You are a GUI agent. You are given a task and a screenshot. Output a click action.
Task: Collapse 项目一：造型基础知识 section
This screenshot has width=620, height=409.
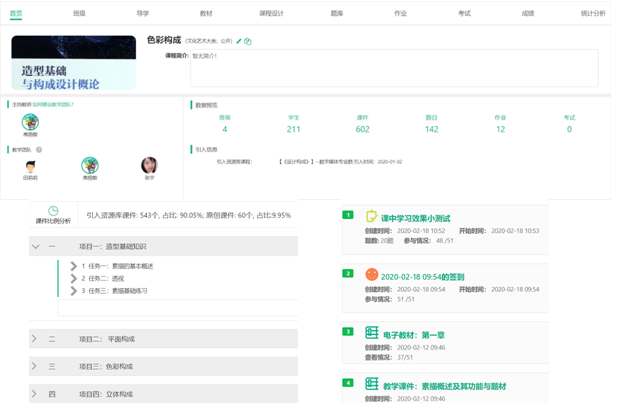[x=36, y=246]
